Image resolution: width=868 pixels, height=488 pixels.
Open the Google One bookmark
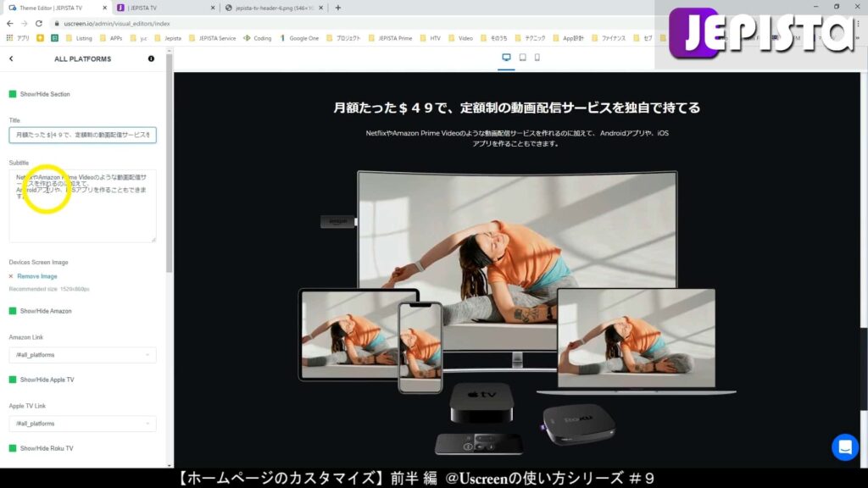[299, 38]
